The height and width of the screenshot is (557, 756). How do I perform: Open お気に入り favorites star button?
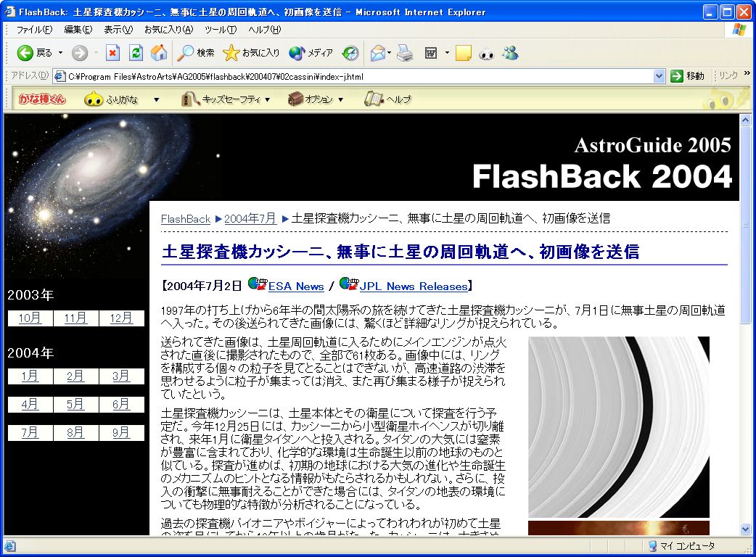click(x=251, y=53)
